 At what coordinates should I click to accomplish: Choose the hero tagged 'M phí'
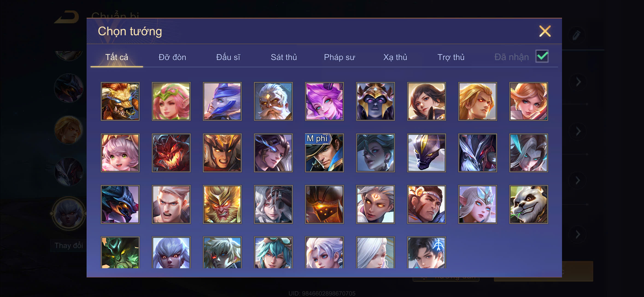click(324, 153)
